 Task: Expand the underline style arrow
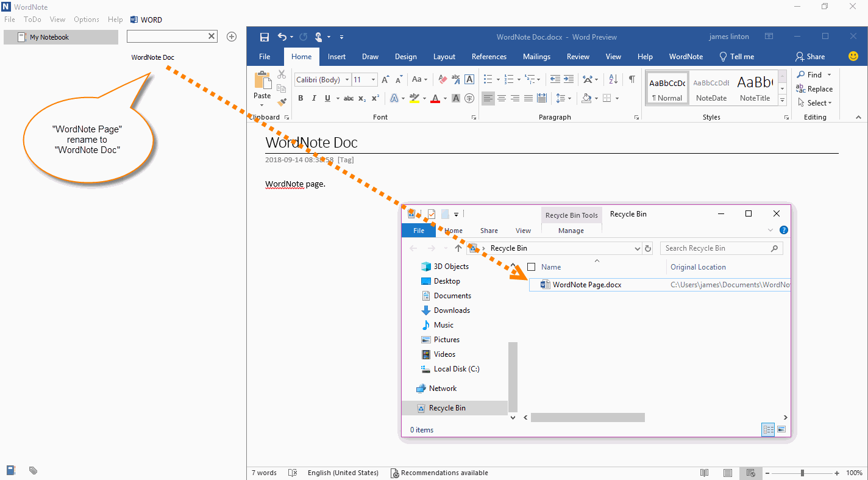pyautogui.click(x=337, y=98)
